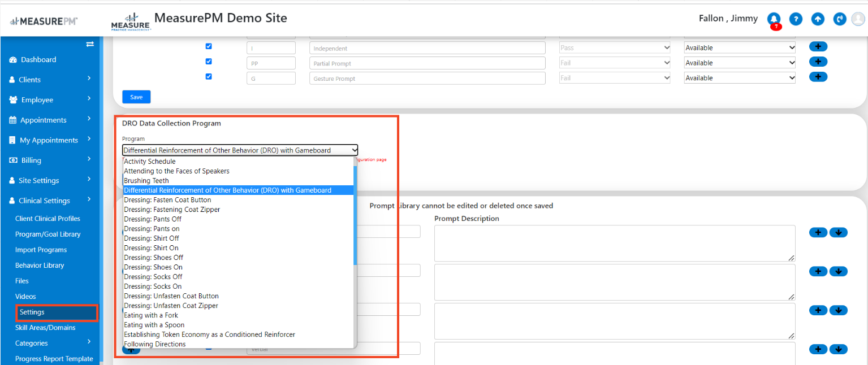
Task: Open Available dropdown in Gesture Prompt row
Action: [x=740, y=78]
